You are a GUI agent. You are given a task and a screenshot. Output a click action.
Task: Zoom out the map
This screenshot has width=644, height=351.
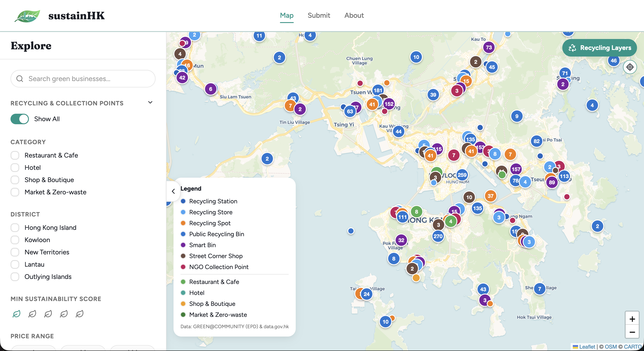(632, 332)
